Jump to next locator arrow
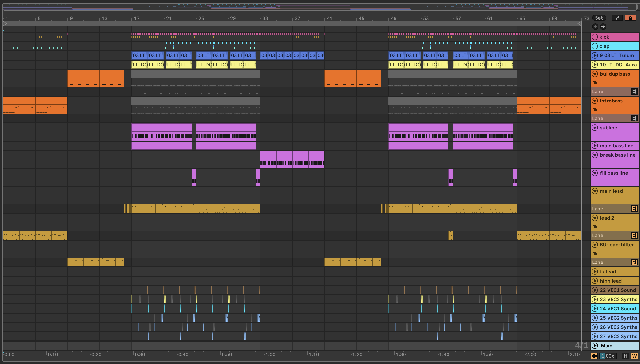640x364 pixels. (603, 27)
